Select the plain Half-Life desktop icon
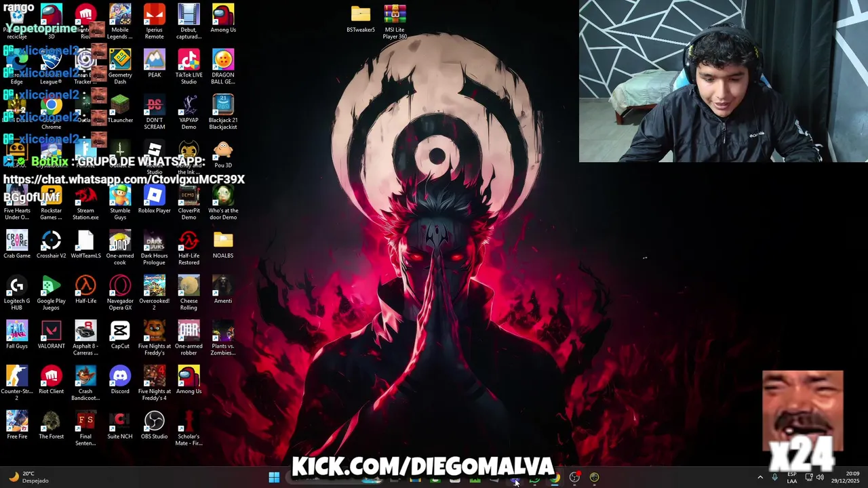 tap(85, 289)
